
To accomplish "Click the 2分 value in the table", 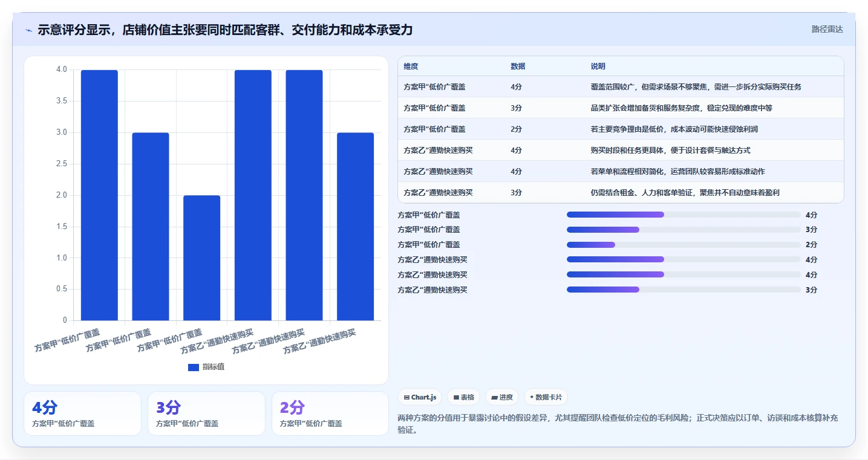I will click(x=517, y=129).
